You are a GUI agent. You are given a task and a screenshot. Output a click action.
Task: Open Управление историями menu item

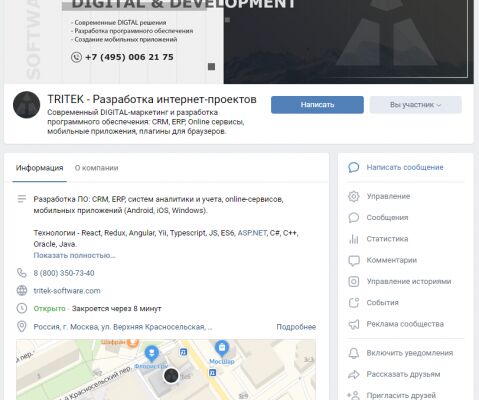pyautogui.click(x=409, y=281)
